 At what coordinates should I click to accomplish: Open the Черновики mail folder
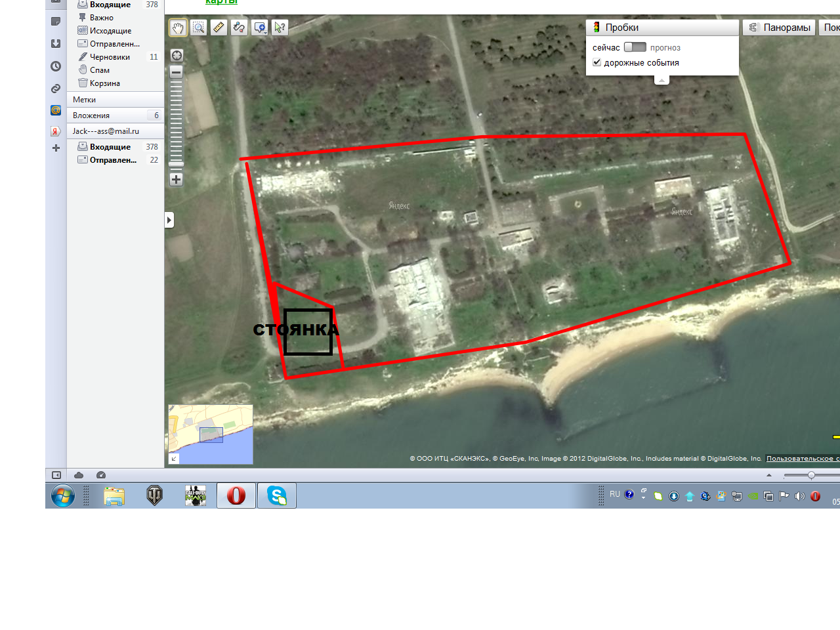point(110,57)
